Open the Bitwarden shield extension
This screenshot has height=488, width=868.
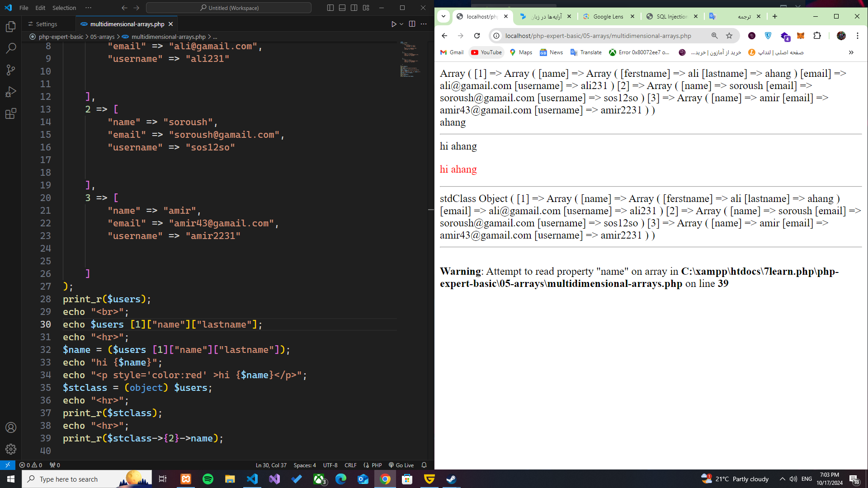(x=768, y=36)
